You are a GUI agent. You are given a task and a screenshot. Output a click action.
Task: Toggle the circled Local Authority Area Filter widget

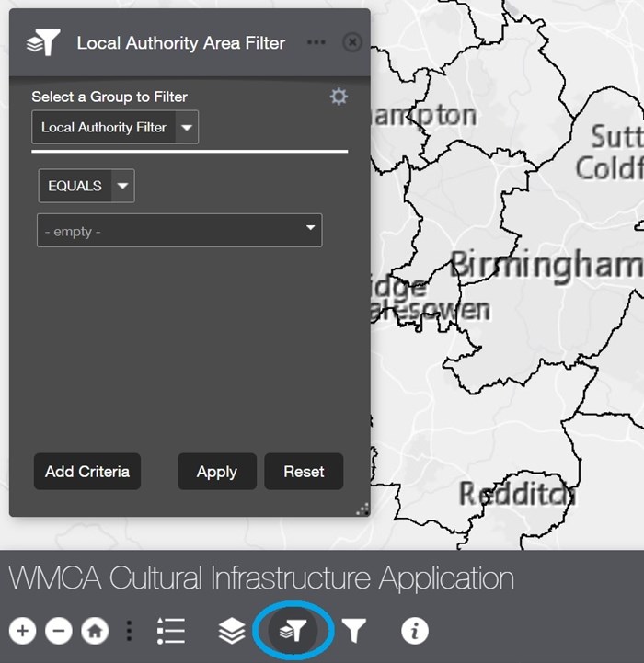293,631
